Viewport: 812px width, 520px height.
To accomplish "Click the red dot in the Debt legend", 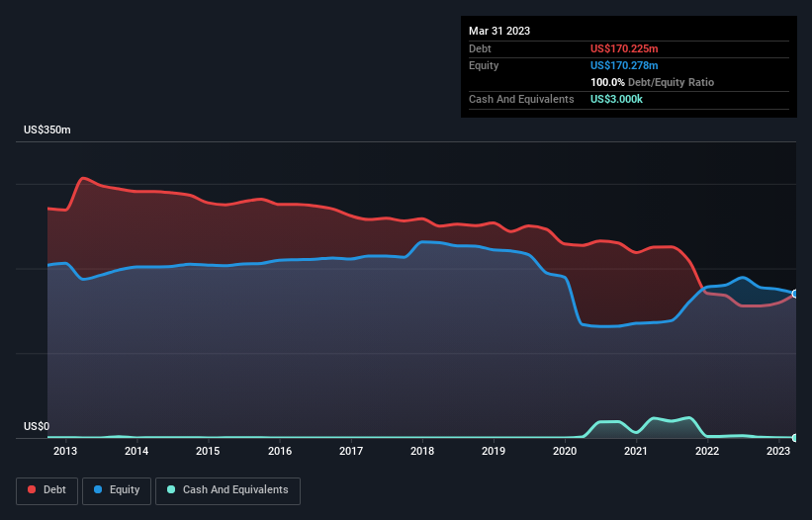I will (33, 490).
